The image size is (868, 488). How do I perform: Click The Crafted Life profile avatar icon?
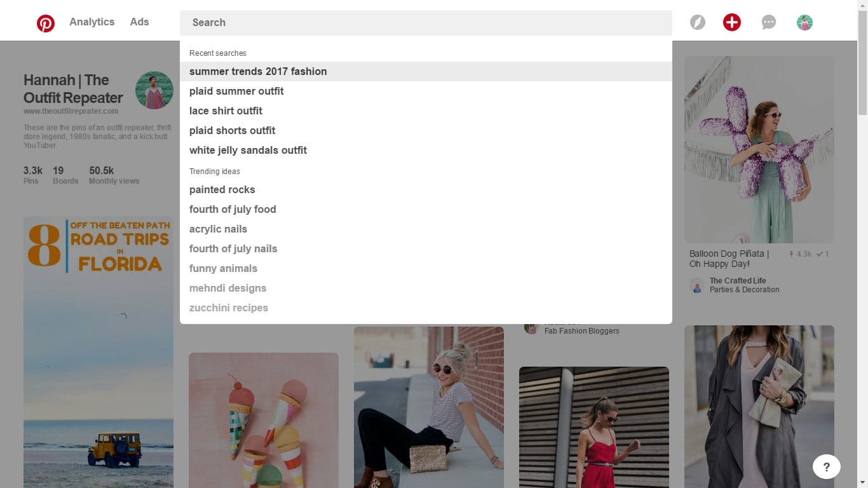695,285
